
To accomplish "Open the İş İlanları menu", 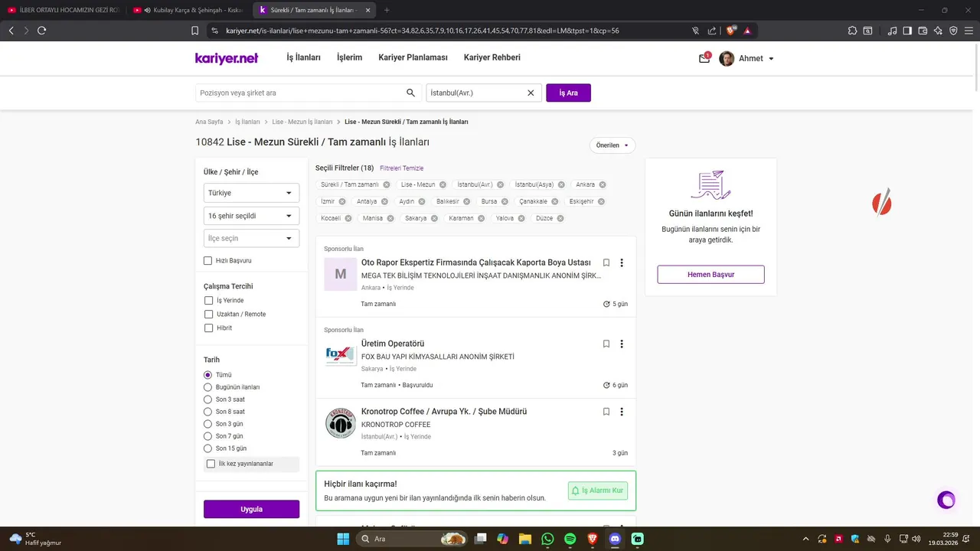I will 303,57.
